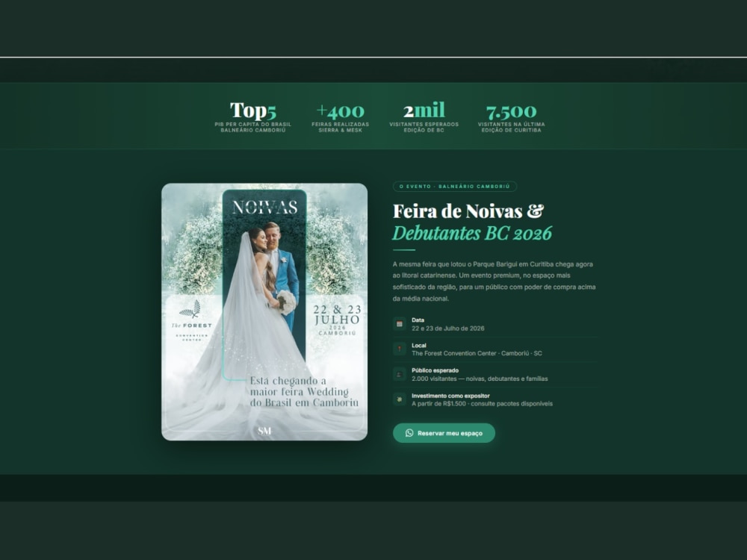Click the PIB PER CAPITA DO BRASIL label
Viewport: 747px width, 560px height.
tap(253, 127)
